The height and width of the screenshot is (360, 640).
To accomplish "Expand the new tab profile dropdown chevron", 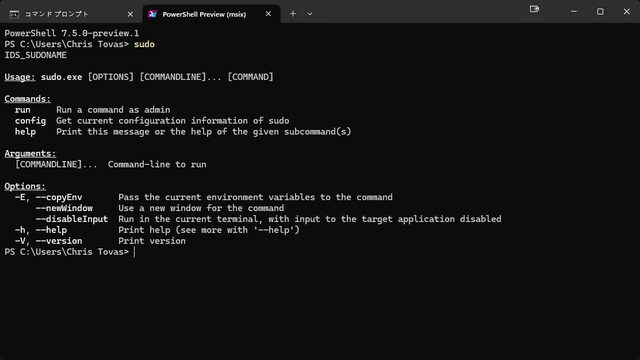I will coord(310,14).
